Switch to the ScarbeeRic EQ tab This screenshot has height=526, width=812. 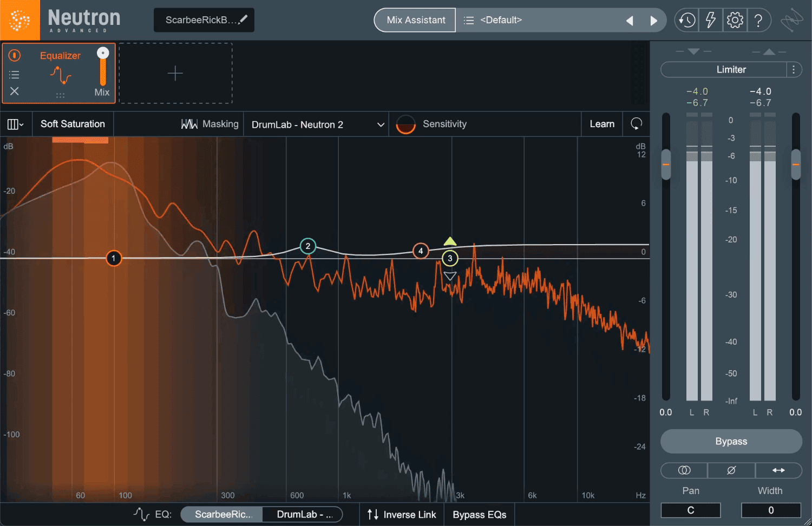coord(222,514)
